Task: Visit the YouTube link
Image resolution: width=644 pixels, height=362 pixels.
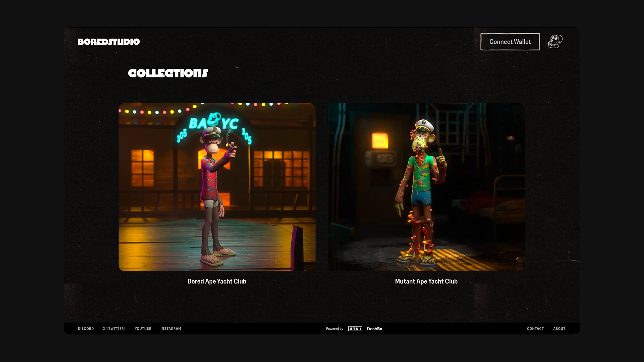Action: [x=143, y=328]
